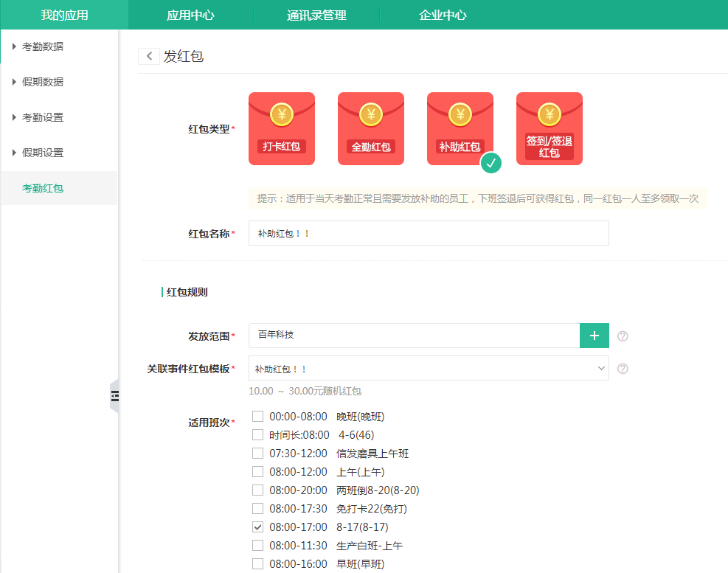Check the 08:00-17:30 免打卡22 shift

coord(257,508)
